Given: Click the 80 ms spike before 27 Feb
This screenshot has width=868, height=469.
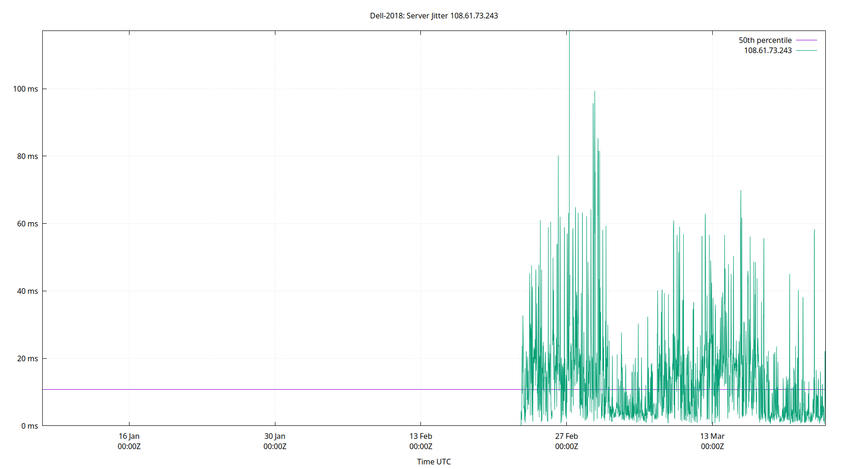Looking at the screenshot, I should pos(558,156).
